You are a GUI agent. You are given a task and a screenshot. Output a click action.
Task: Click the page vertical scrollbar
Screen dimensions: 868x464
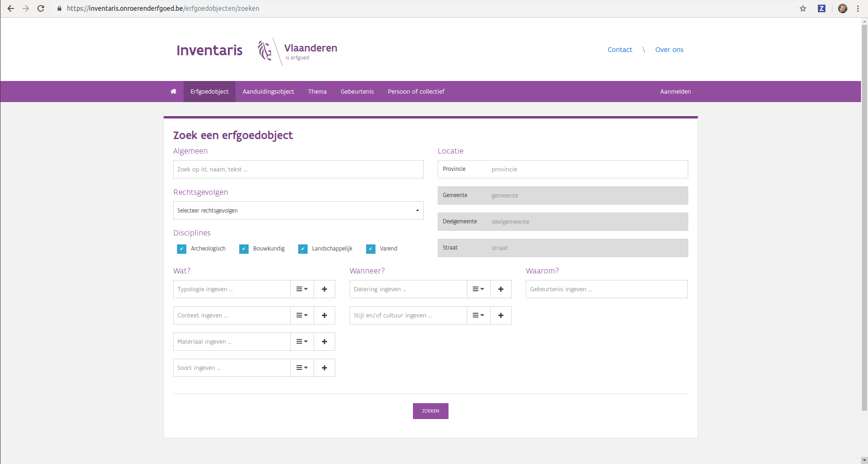pos(864,218)
